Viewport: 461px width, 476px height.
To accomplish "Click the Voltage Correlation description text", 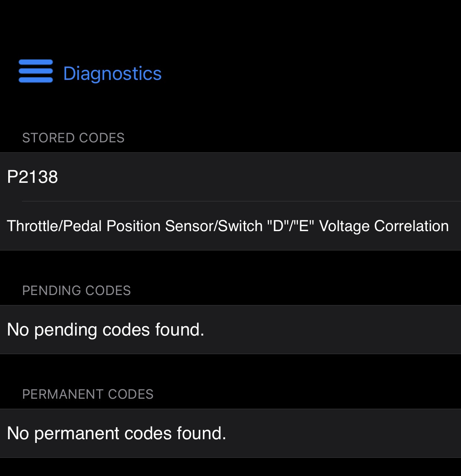I will [384, 226].
